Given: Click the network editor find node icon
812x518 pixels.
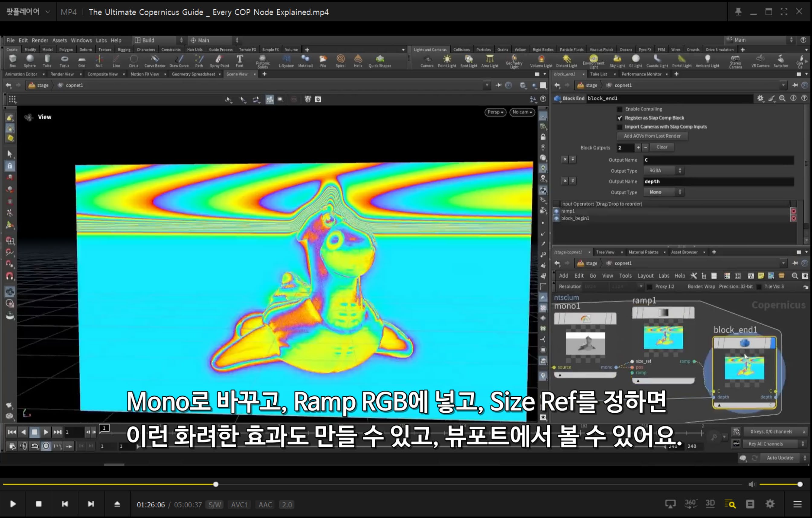Looking at the screenshot, I should 795,276.
